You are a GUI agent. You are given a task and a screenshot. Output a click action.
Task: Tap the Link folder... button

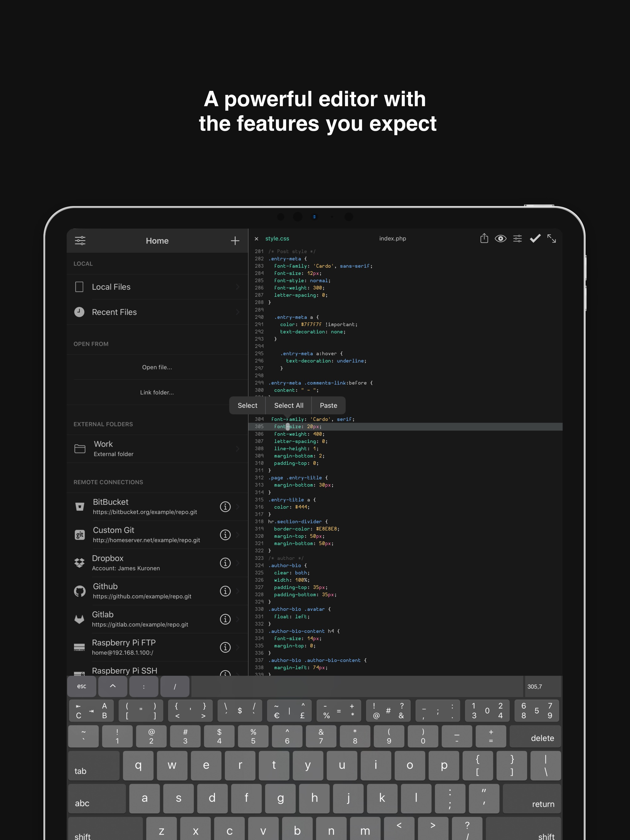[157, 392]
